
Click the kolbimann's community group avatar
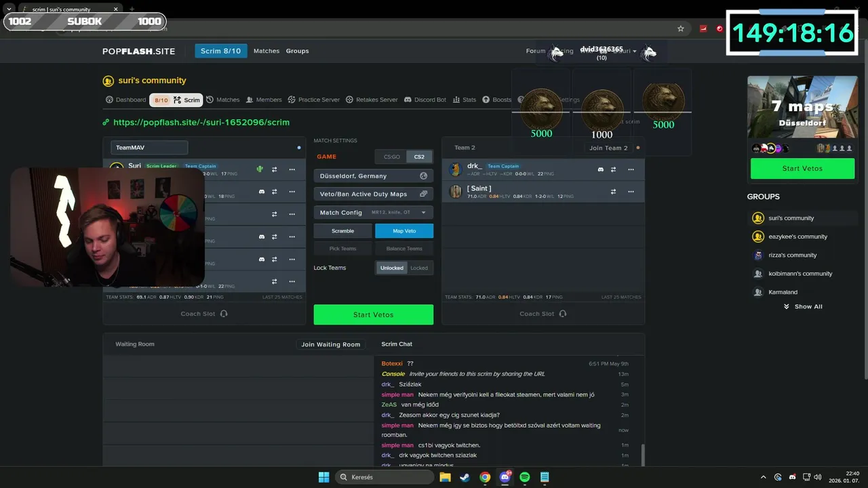click(x=758, y=274)
